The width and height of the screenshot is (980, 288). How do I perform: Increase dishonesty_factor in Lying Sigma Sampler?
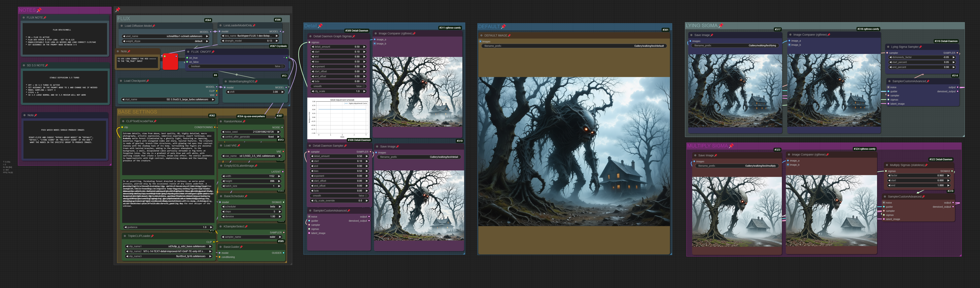pos(953,57)
